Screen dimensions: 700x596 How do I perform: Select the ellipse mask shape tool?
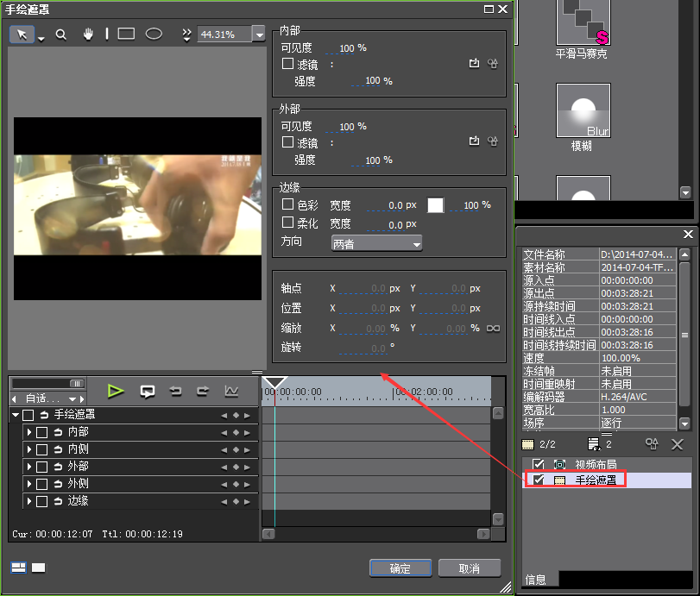coord(154,35)
